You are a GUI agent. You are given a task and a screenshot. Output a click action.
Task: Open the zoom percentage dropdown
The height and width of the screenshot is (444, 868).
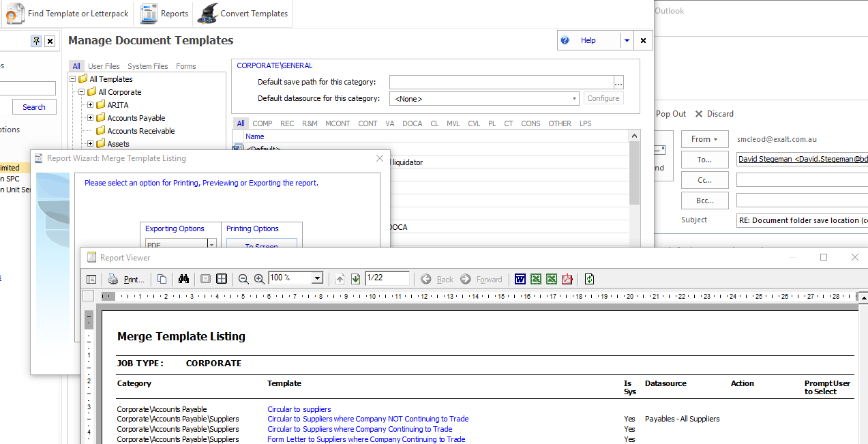pyautogui.click(x=316, y=278)
